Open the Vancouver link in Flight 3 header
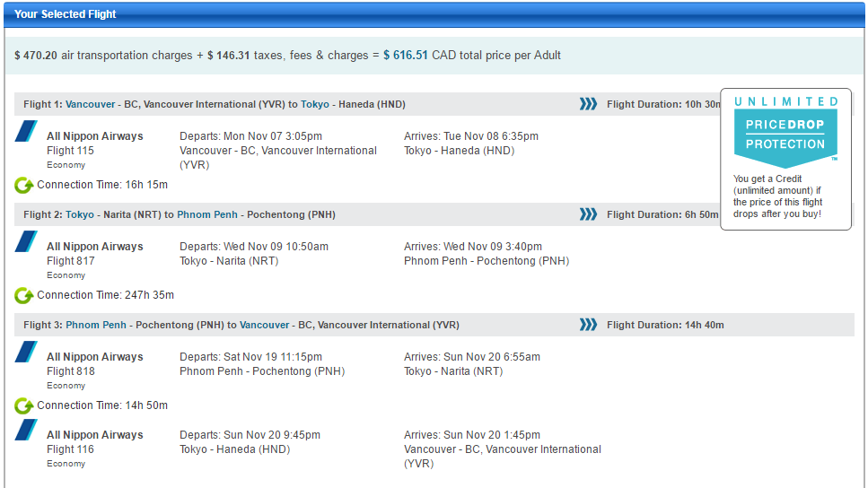The height and width of the screenshot is (488, 868). click(x=265, y=325)
